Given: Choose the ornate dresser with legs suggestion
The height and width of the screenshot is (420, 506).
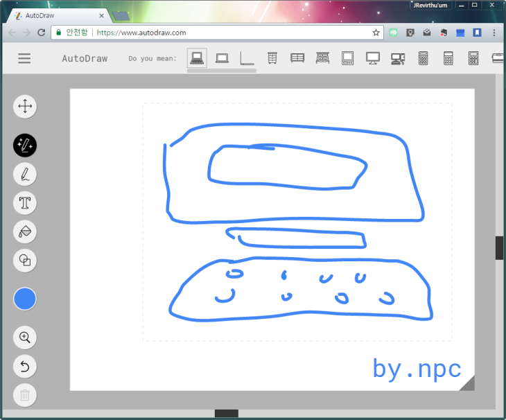Looking at the screenshot, I should click(x=322, y=58).
